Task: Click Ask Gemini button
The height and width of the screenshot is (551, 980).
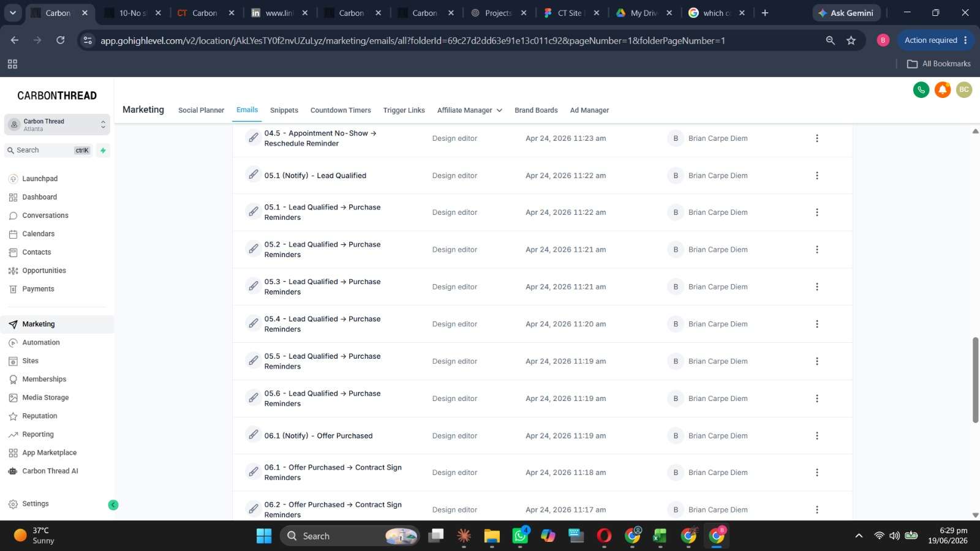Action: (846, 13)
